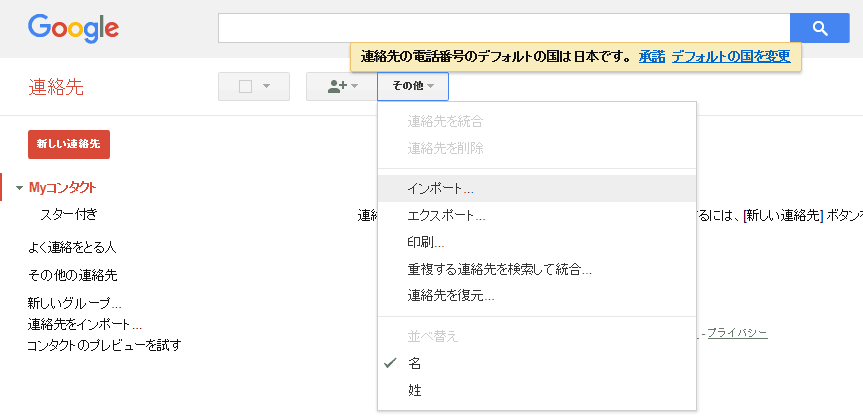Choose エクスポート... from the menu
The image size is (863, 419).
pos(446,215)
